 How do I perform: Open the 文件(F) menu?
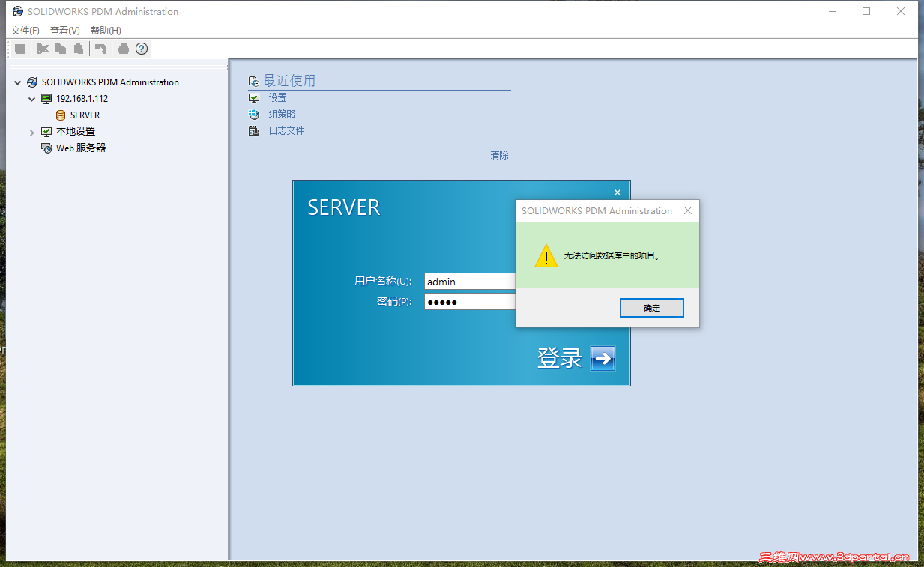pyautogui.click(x=25, y=31)
